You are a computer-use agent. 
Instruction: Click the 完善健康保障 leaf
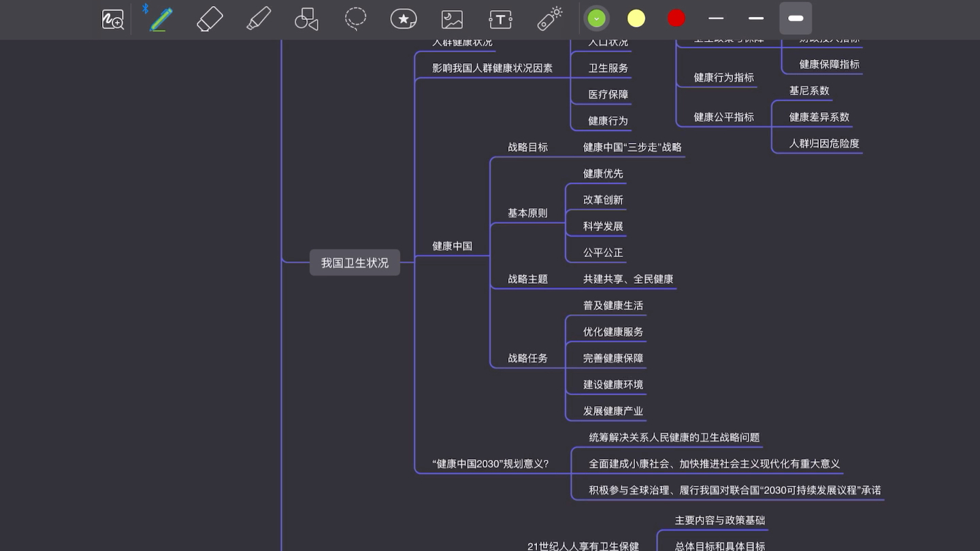(613, 358)
